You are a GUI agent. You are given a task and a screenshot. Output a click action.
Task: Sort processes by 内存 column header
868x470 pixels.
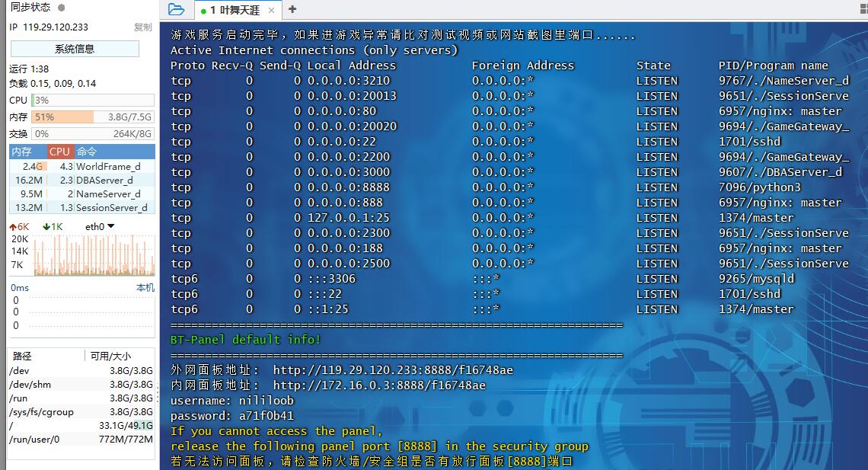(x=27, y=152)
